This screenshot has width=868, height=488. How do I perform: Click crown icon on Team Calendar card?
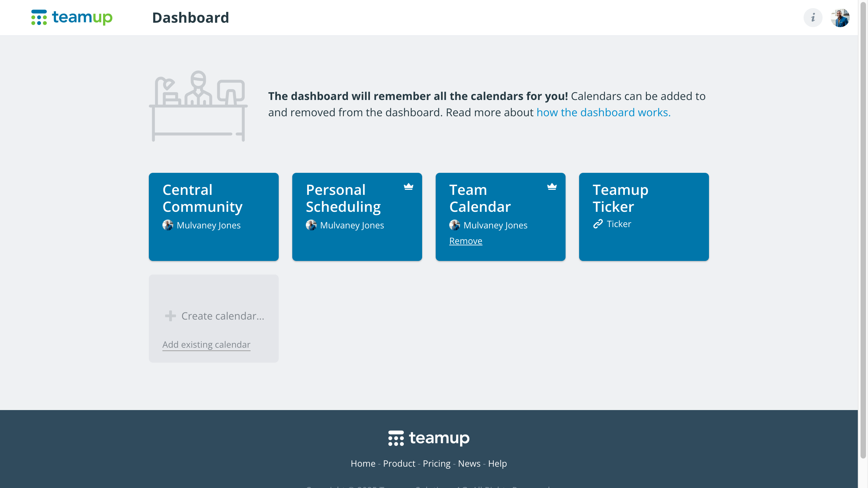pos(552,187)
